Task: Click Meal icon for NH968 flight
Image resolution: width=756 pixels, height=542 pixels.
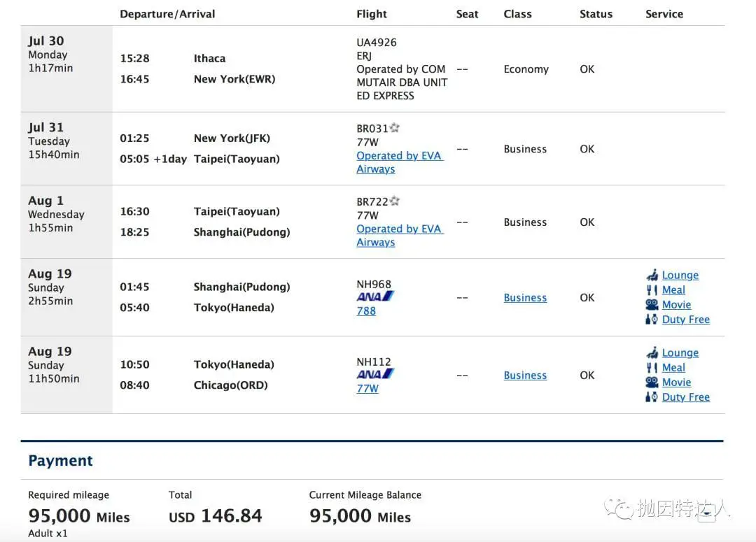Action: click(x=652, y=290)
